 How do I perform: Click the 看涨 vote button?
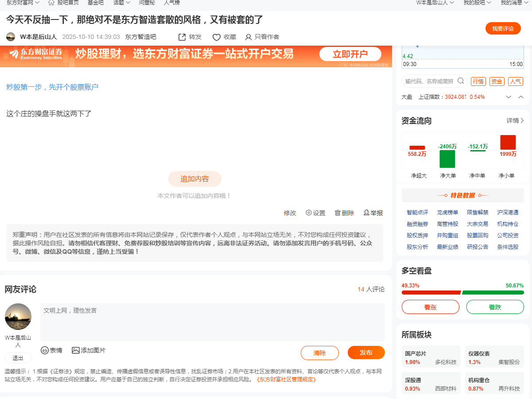431,307
